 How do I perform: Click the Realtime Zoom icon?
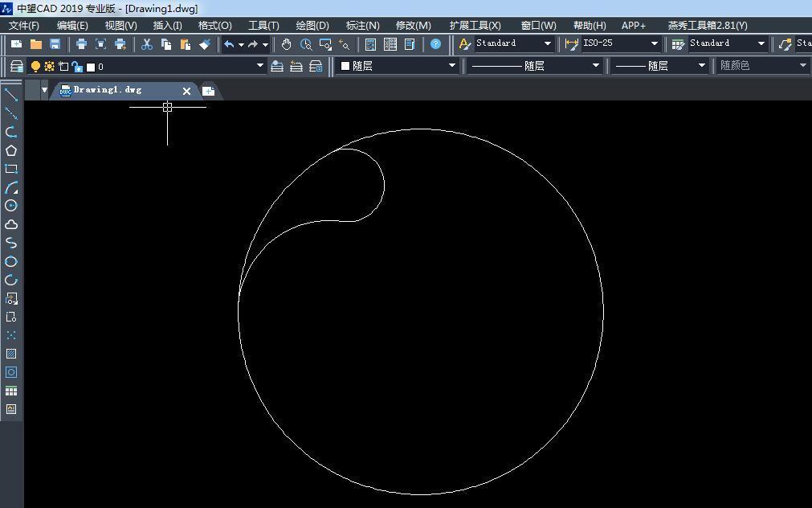coord(306,44)
